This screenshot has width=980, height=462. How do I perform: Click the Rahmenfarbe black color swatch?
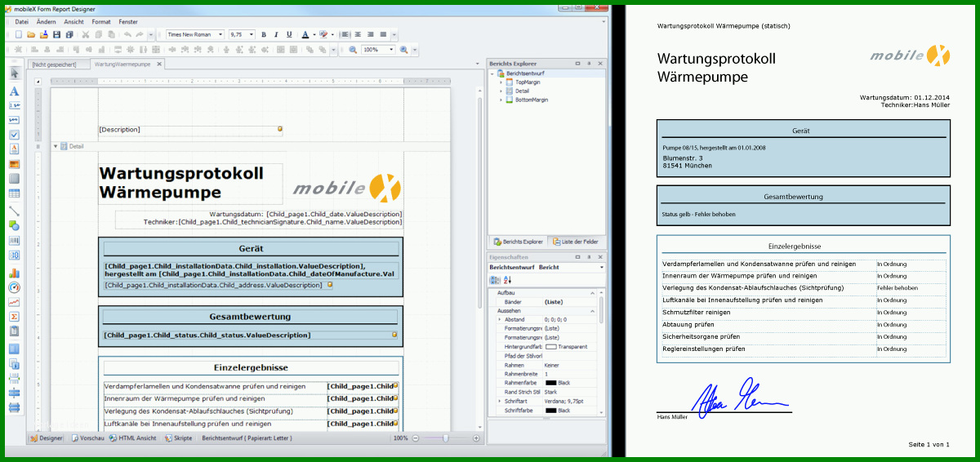click(x=550, y=383)
